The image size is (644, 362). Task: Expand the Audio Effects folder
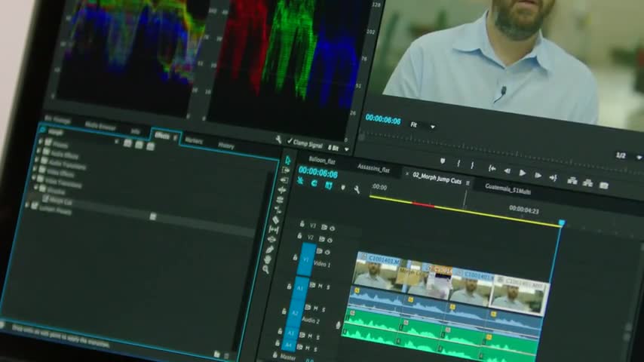click(38, 151)
